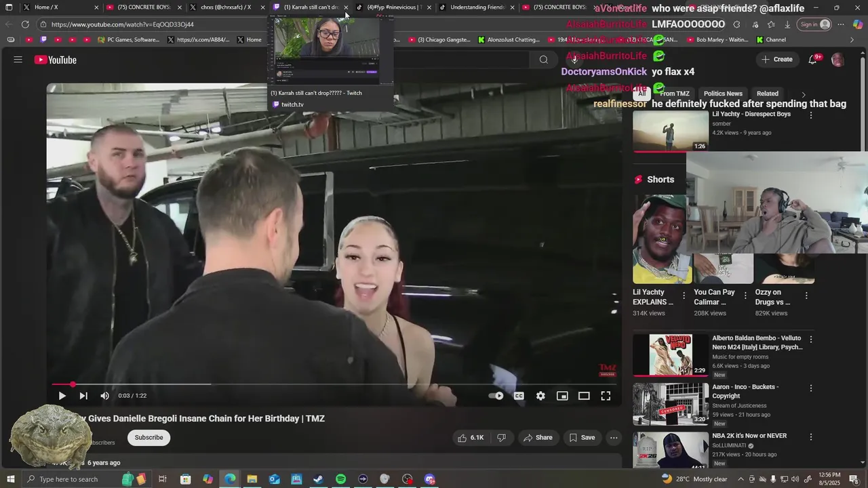The width and height of the screenshot is (868, 488).
Task: Open YouTube notifications bell
Action: pos(812,60)
